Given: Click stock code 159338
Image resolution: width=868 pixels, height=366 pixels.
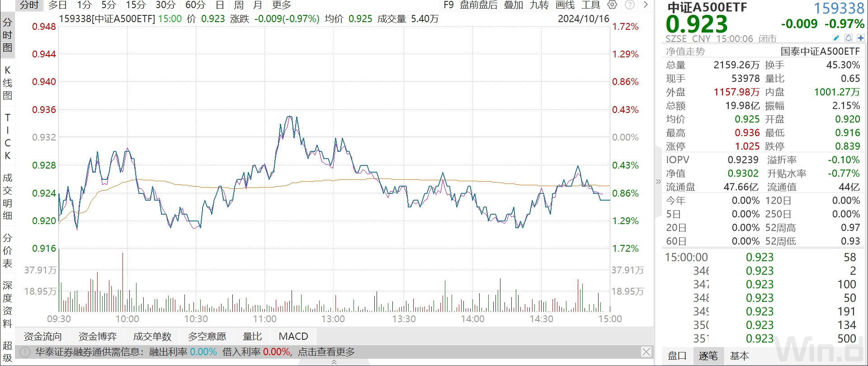Looking at the screenshot, I should 839,8.
